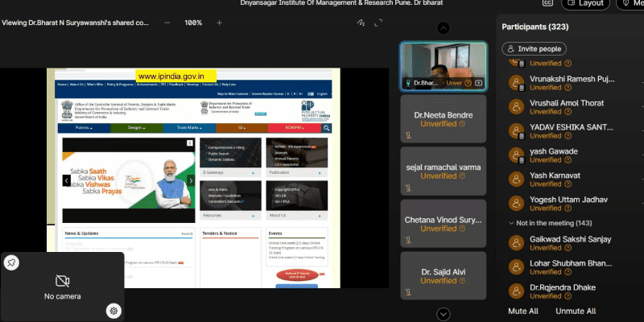Toggle closed captions CC icon
The width and height of the screenshot is (644, 322).
point(547,2)
